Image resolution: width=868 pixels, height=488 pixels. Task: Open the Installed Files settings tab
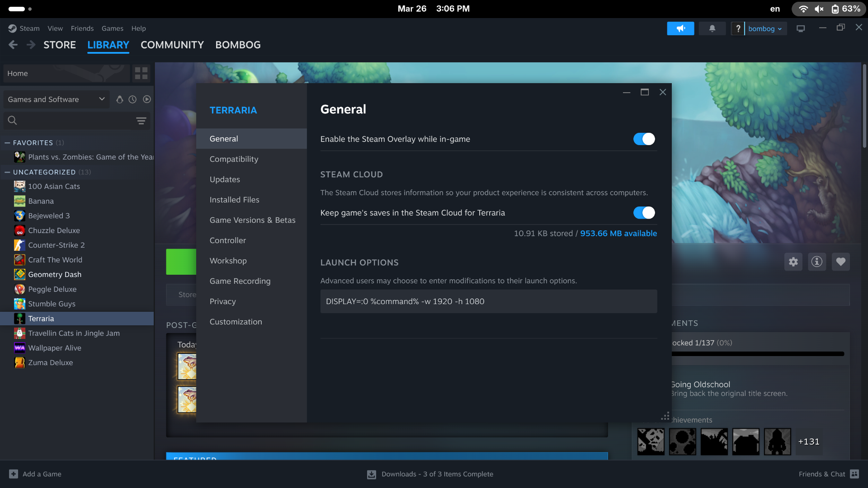tap(251, 200)
